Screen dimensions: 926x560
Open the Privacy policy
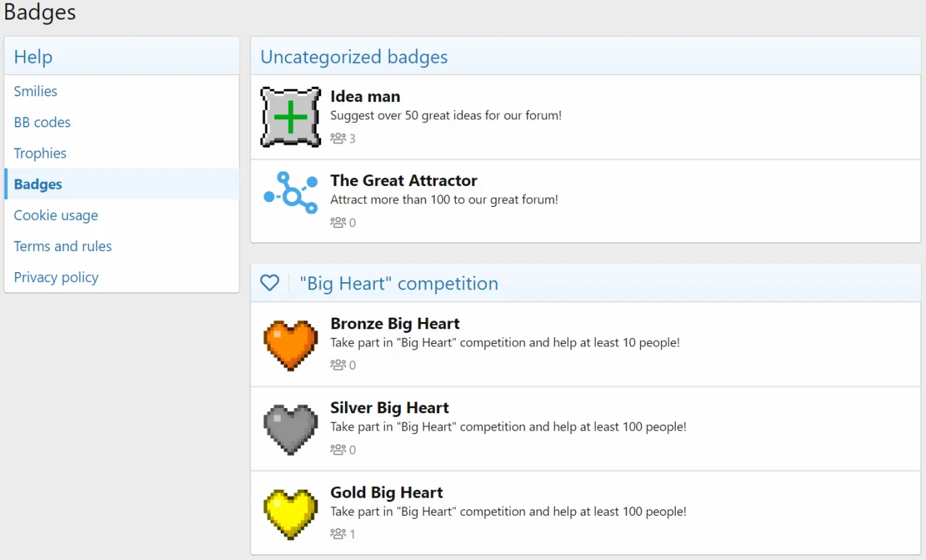56,277
